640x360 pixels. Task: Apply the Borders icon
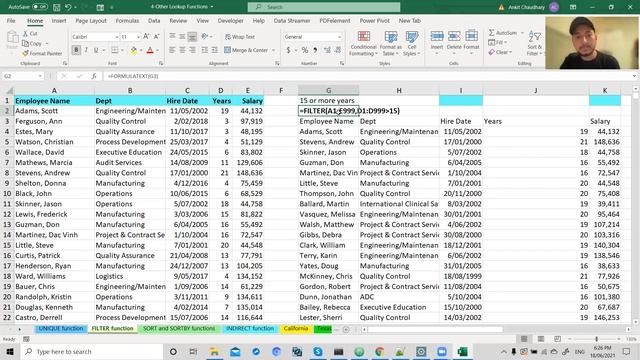[x=115, y=50]
